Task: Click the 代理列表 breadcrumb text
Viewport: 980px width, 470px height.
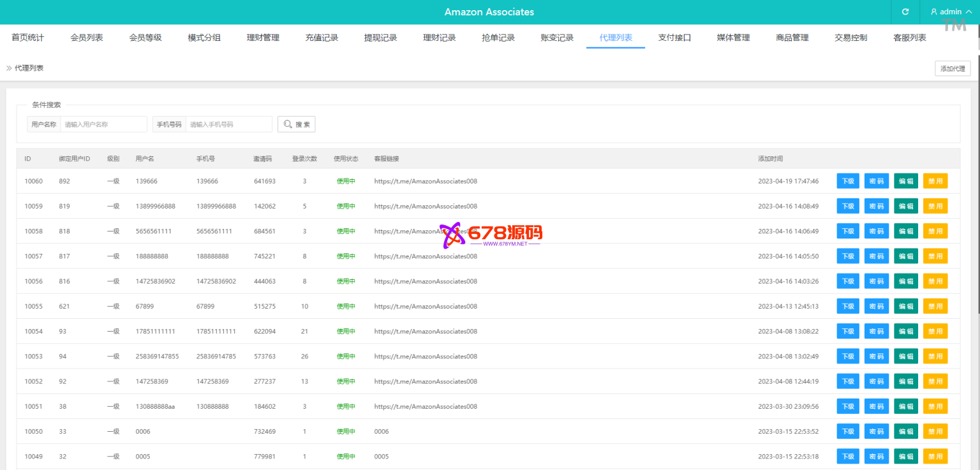Action: tap(29, 68)
